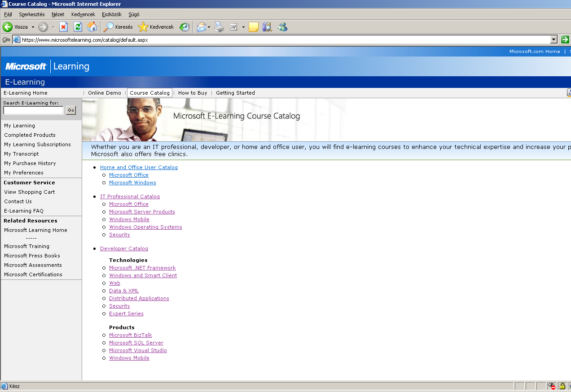Open the Vissza back-history dropdown arrow
571x392 pixels.
tap(33, 27)
